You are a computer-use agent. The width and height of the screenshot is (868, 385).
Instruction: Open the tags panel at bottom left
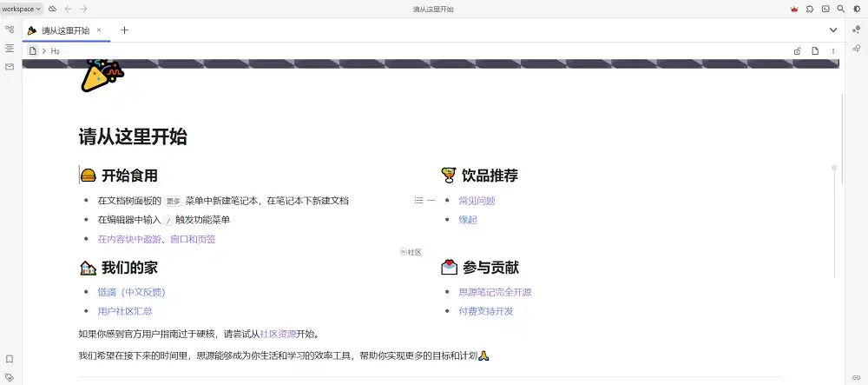(10, 376)
